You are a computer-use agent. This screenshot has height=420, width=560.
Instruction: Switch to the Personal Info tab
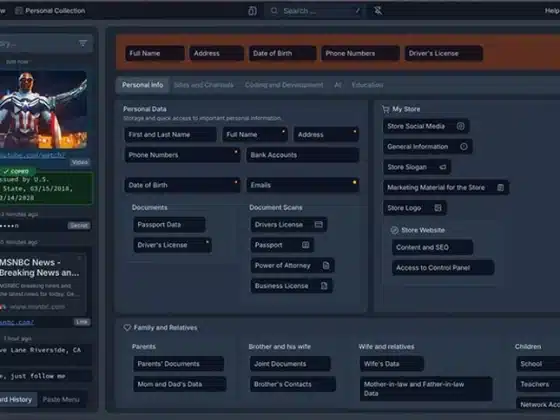point(142,85)
